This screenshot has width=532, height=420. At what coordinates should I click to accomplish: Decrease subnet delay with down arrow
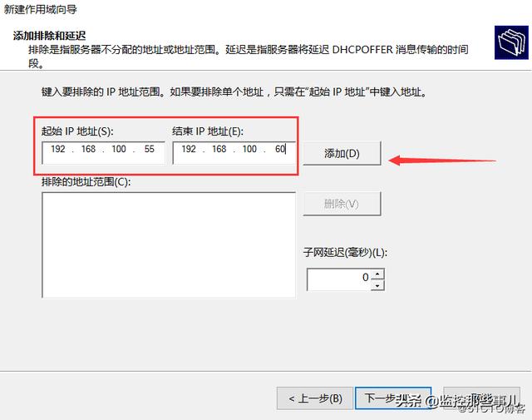[x=377, y=285]
